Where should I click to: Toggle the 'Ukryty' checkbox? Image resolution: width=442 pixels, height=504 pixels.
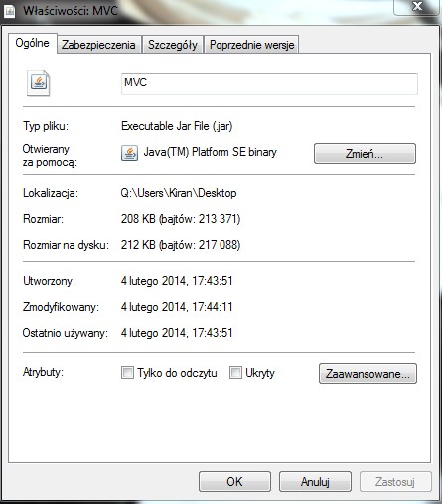tap(235, 373)
